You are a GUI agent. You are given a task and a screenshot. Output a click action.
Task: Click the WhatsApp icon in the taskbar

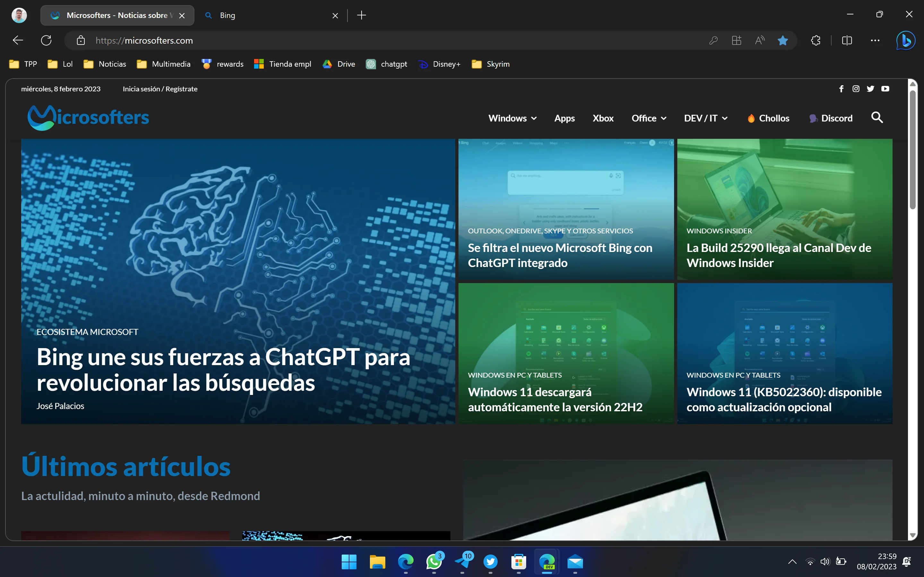(x=434, y=563)
